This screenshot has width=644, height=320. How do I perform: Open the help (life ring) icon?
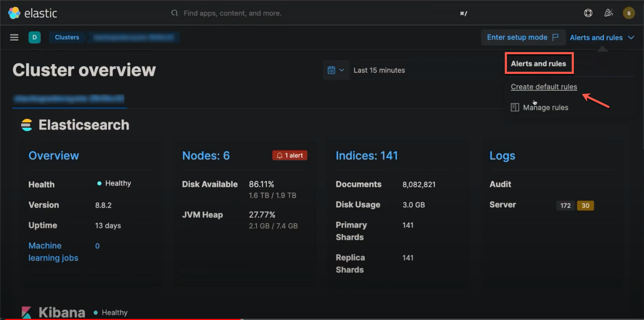coord(588,13)
